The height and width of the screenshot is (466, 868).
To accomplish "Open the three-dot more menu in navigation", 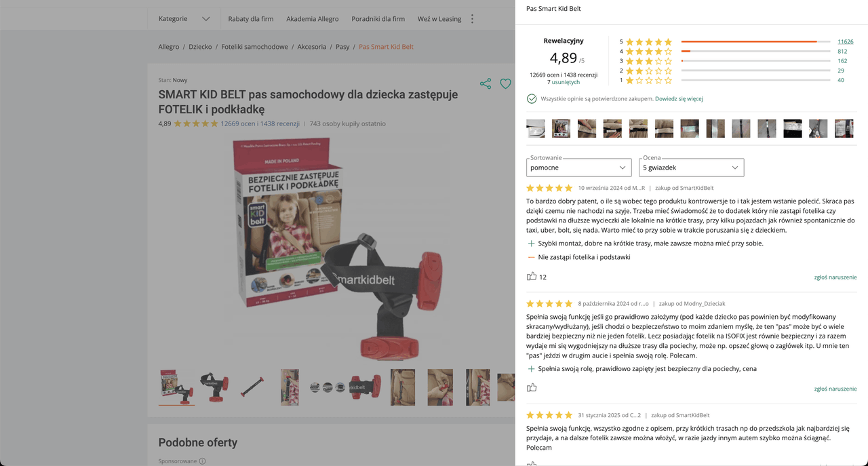I will [473, 19].
